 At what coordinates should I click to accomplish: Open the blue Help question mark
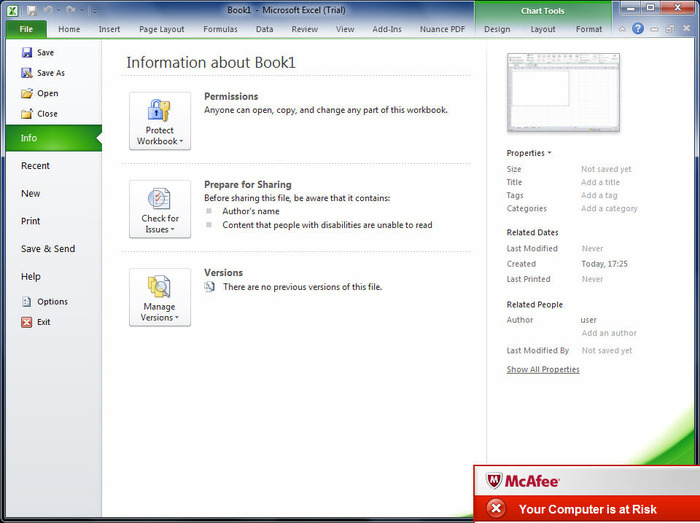(x=638, y=29)
